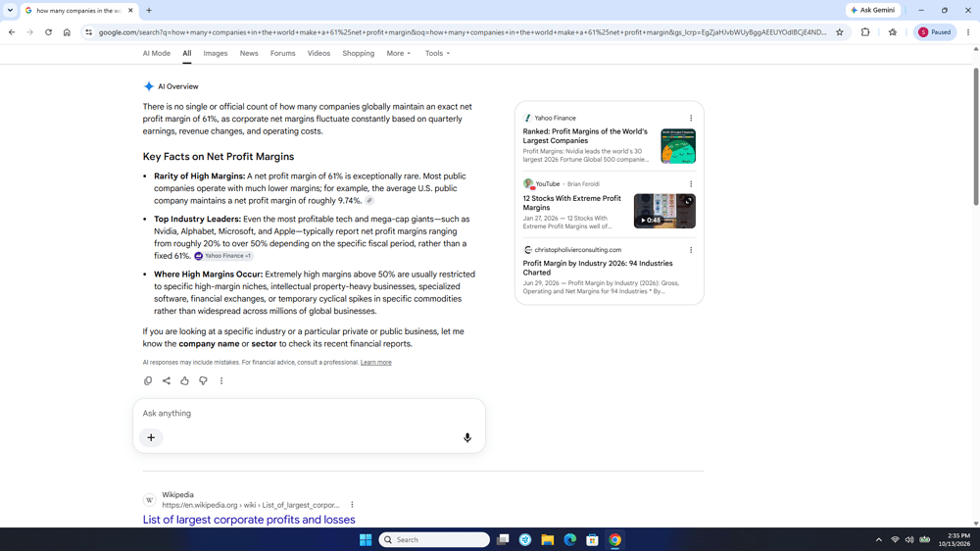Play the YouTube video thumbnail 0:48

coord(664,211)
